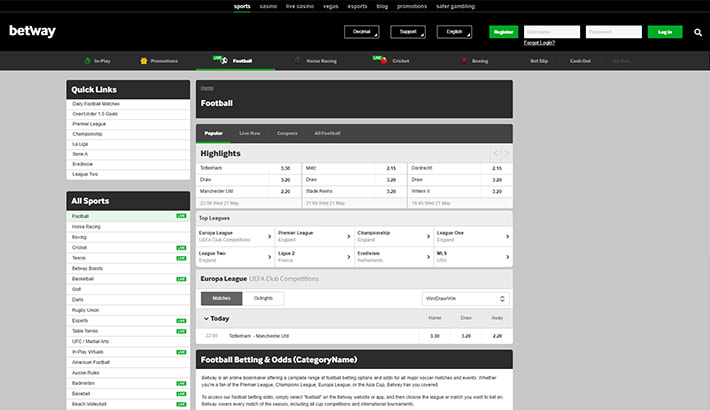The height and width of the screenshot is (410, 710).
Task: Click the green Register button
Action: [504, 32]
